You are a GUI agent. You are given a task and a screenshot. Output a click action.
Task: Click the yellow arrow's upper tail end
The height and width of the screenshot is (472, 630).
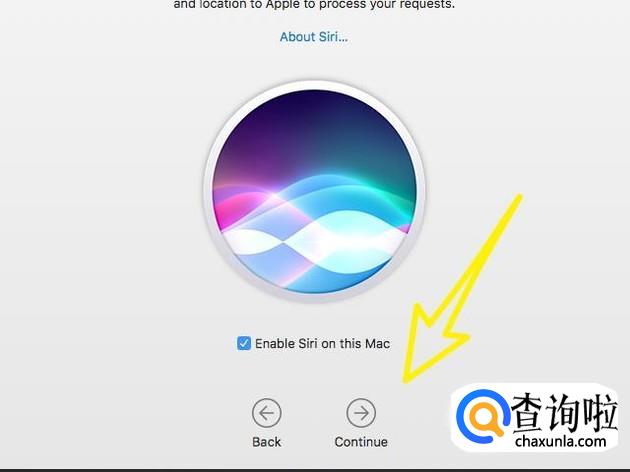518,199
